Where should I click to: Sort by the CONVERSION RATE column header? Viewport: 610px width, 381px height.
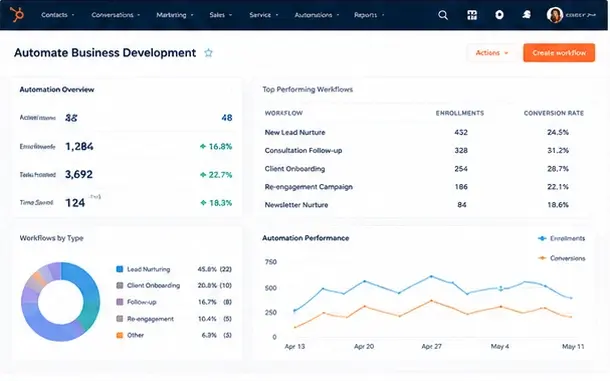point(554,113)
